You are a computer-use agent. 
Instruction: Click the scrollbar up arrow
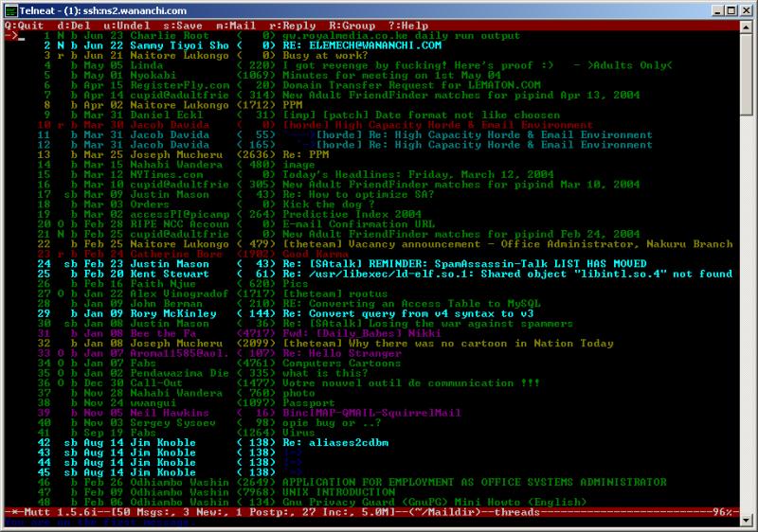tap(747, 27)
